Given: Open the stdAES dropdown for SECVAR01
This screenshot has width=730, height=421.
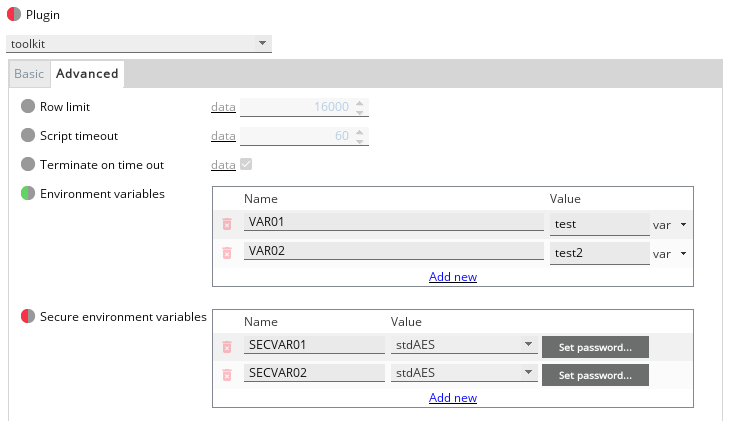Looking at the screenshot, I should tap(462, 346).
